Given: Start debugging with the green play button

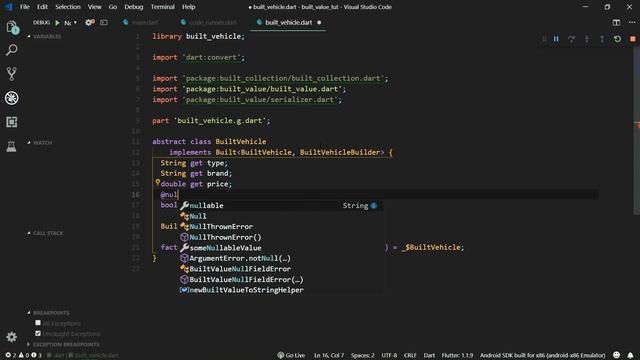Looking at the screenshot, I should pos(58,23).
